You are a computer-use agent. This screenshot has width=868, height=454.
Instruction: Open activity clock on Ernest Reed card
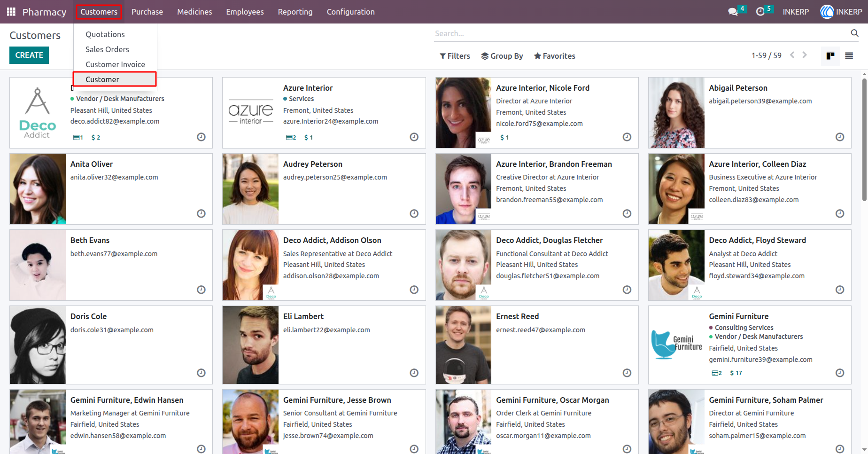coord(627,373)
